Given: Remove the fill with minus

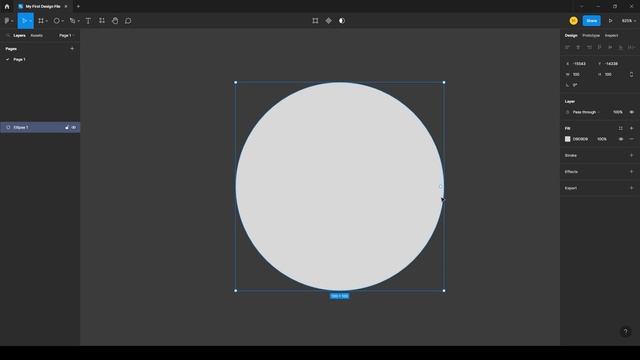Looking at the screenshot, I should point(631,139).
